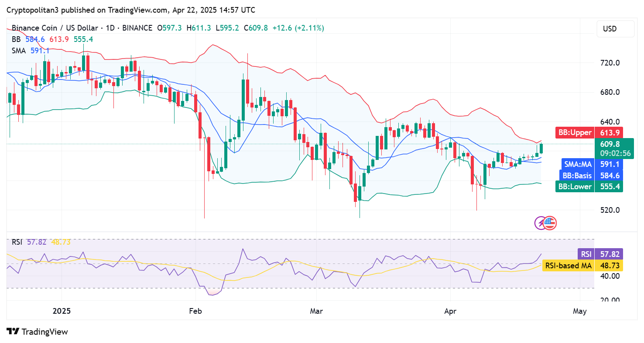The image size is (644, 343).
Task: Click the BB:Basis 584.6 price label
Action: point(591,176)
